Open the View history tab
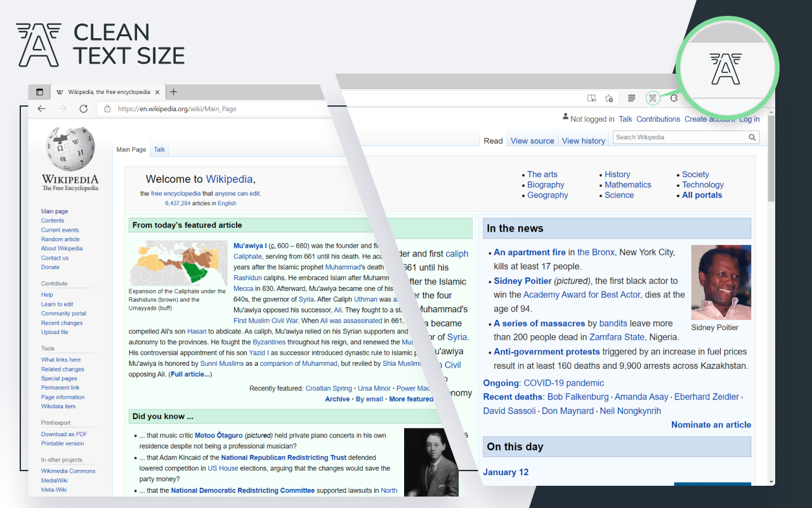Screen dimensions: 812x508 tap(584, 141)
